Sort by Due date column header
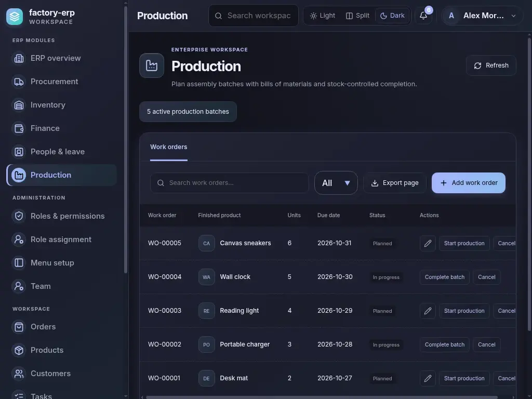This screenshot has height=399, width=532. (328, 215)
